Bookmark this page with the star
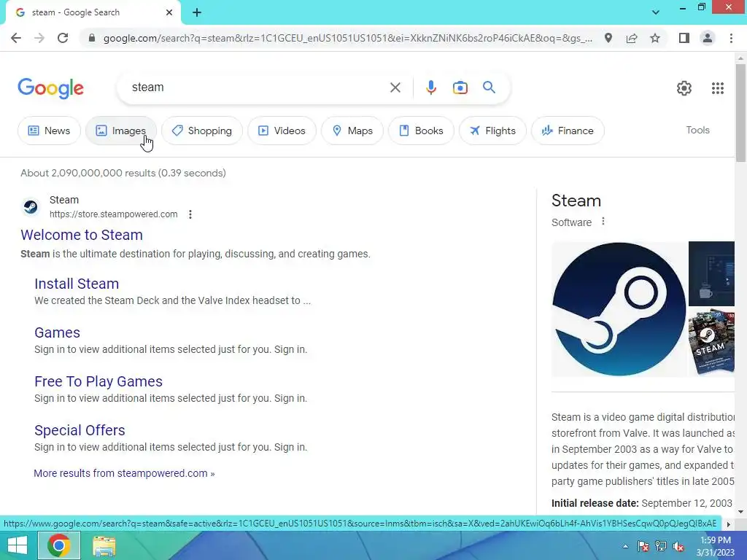Image resolution: width=747 pixels, height=560 pixels. click(655, 38)
